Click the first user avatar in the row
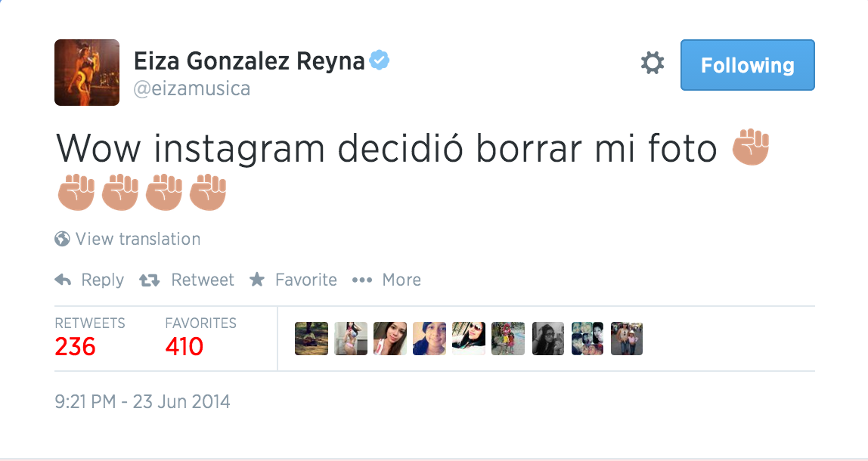The image size is (868, 461). point(312,339)
